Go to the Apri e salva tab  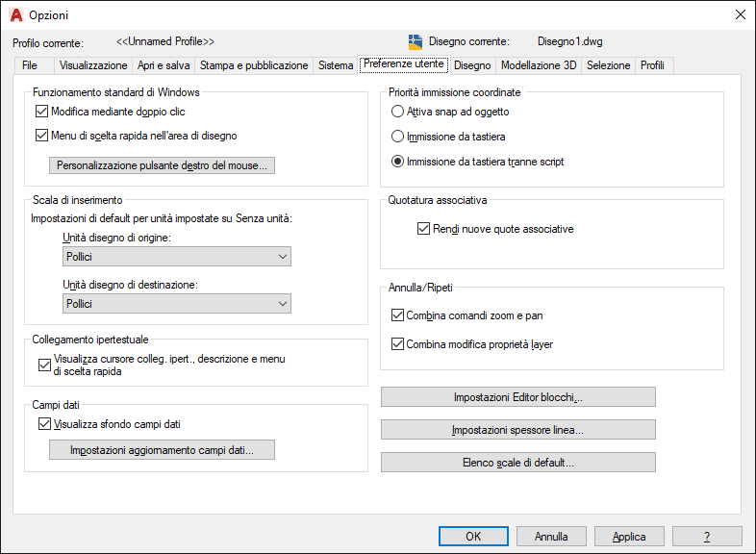(164, 65)
